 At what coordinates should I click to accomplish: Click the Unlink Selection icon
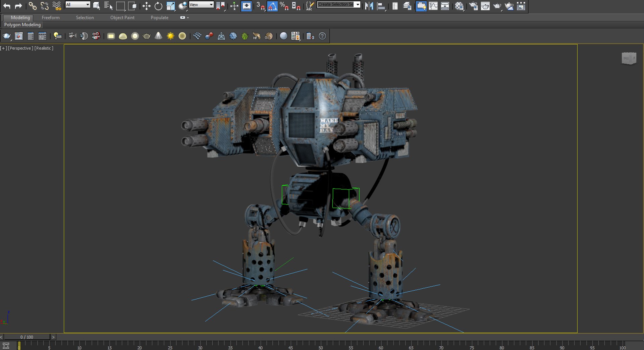click(44, 6)
